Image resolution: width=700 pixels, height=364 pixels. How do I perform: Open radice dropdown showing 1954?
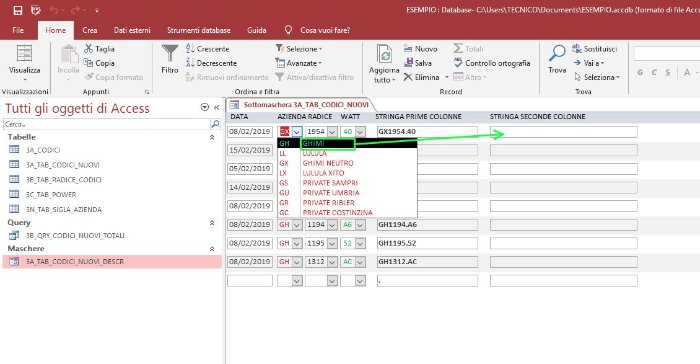coord(332,132)
